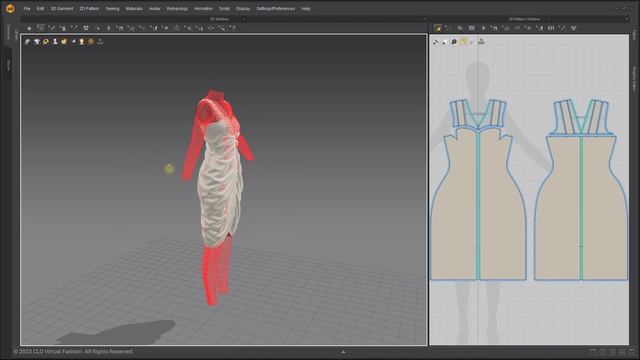The height and width of the screenshot is (360, 640).
Task: Open the Retopology menu
Action: (x=177, y=9)
